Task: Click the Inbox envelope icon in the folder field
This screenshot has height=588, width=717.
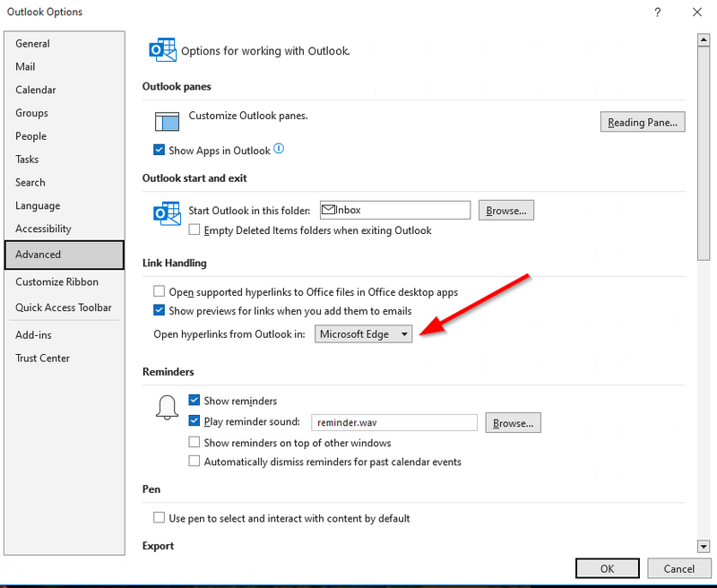Action: (329, 210)
